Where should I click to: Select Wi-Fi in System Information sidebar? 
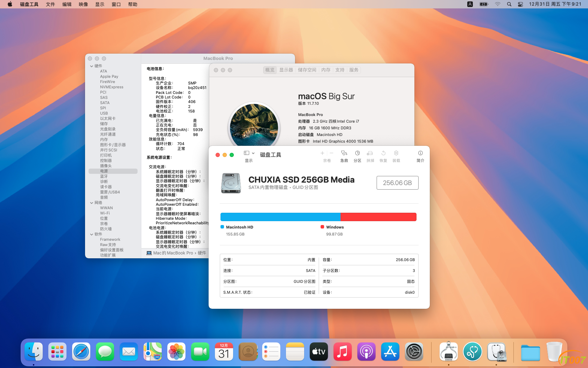pos(105,213)
